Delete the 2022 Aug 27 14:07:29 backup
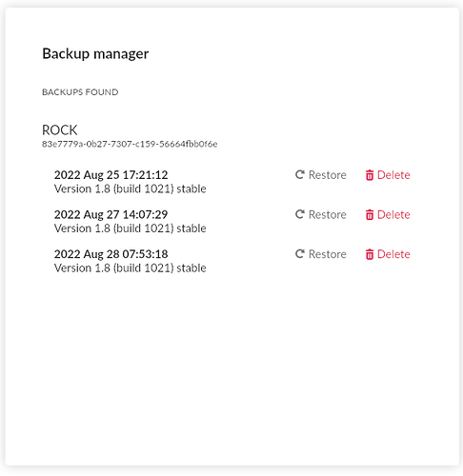 [x=388, y=214]
